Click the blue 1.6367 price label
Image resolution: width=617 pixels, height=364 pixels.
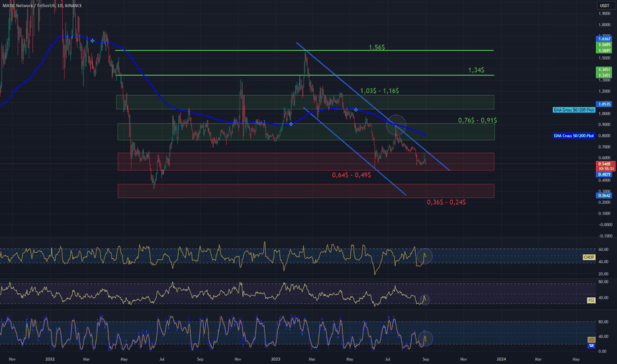coord(604,38)
